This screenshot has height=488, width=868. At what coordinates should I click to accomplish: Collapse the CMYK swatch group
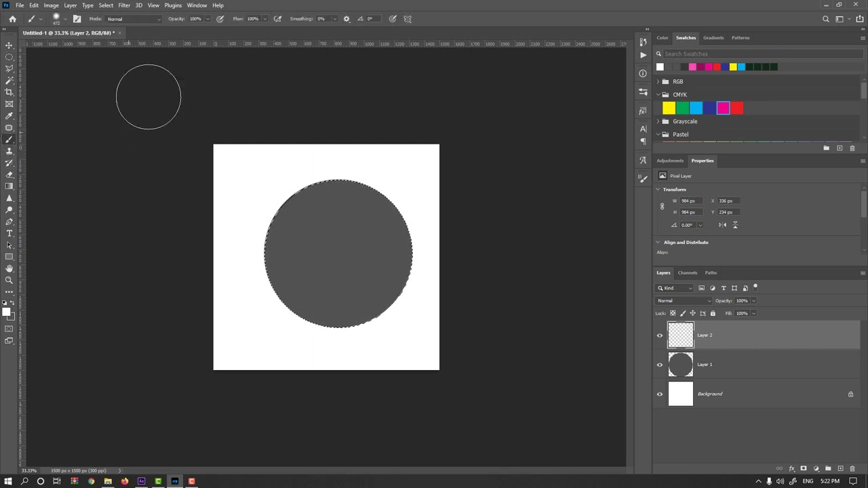tap(657, 95)
